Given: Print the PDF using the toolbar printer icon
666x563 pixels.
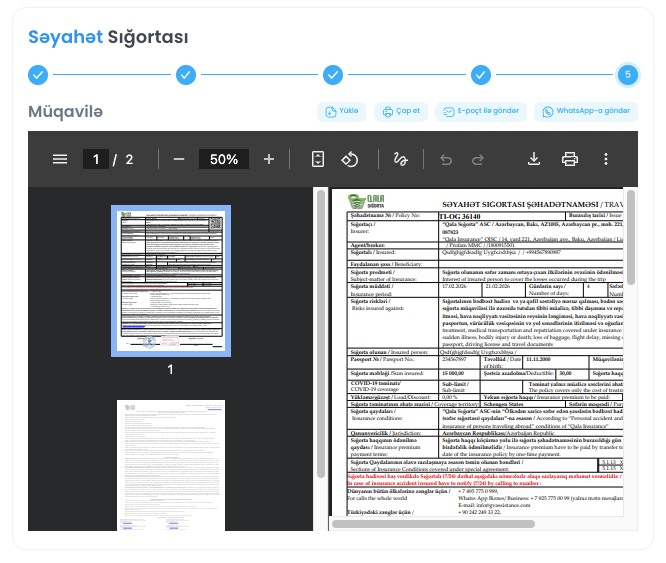Looking at the screenshot, I should click(570, 159).
